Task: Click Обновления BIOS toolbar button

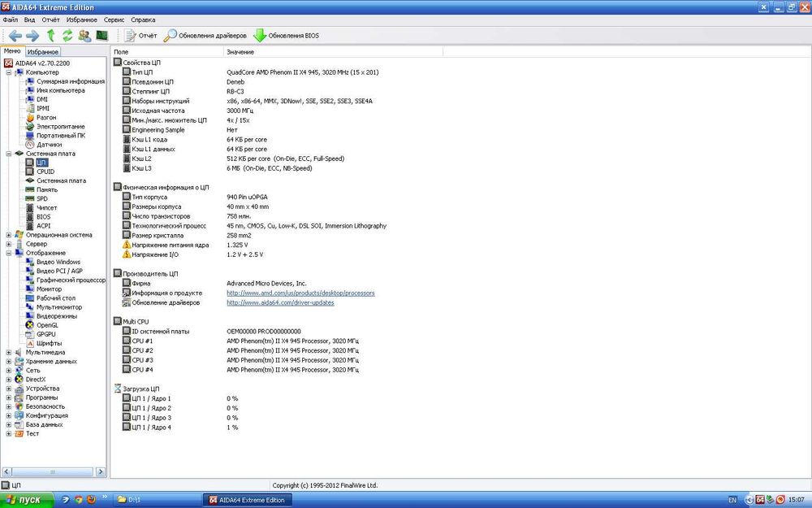Action: tap(287, 36)
